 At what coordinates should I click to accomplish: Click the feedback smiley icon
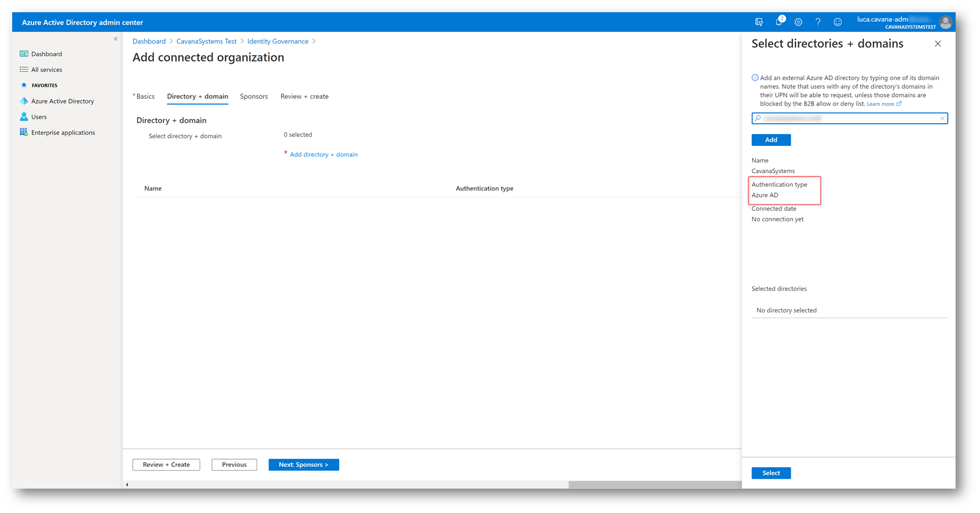838,22
